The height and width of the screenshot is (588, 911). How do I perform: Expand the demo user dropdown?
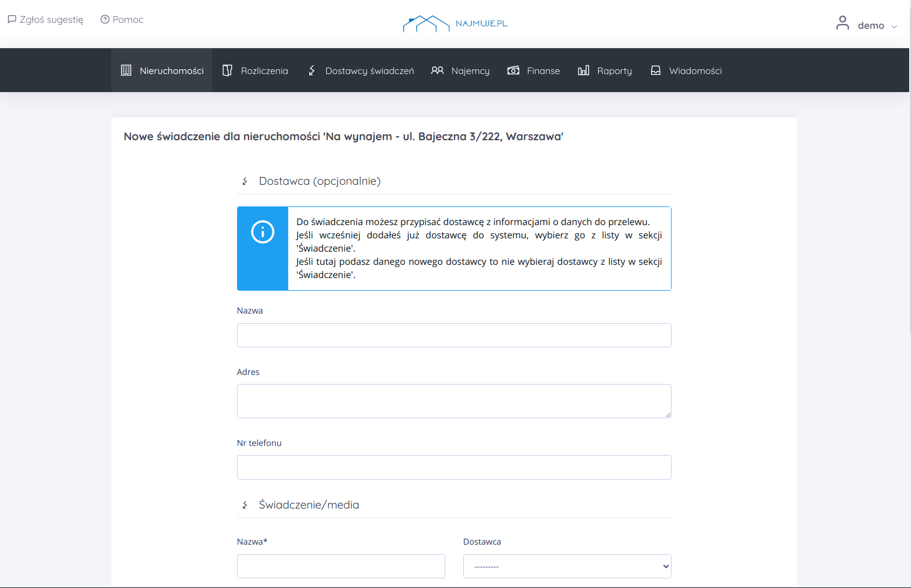[867, 25]
